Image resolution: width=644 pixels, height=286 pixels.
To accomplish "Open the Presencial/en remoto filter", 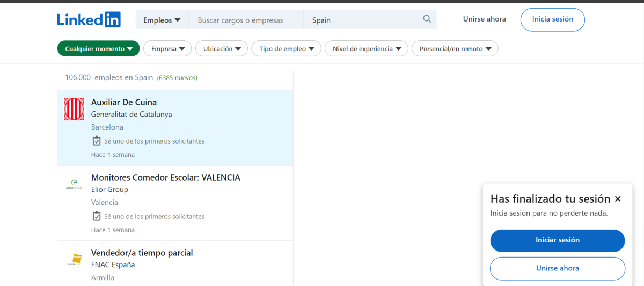I will (455, 48).
